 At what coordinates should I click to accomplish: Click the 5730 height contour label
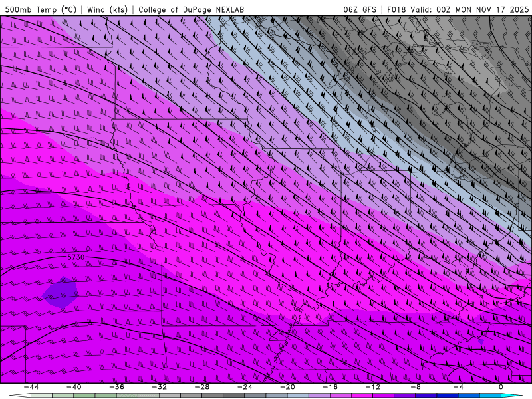(x=76, y=257)
